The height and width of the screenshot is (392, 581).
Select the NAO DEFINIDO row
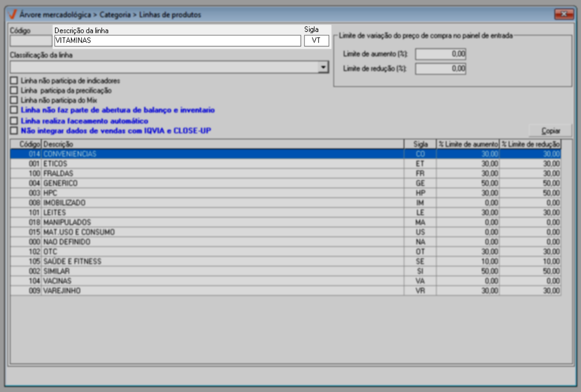tap(285, 242)
